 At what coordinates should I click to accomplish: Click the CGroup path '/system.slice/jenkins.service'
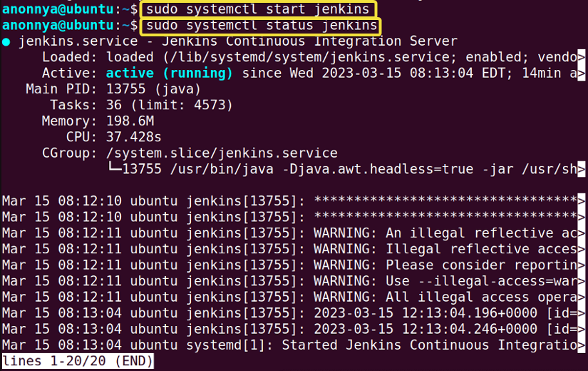pos(222,153)
